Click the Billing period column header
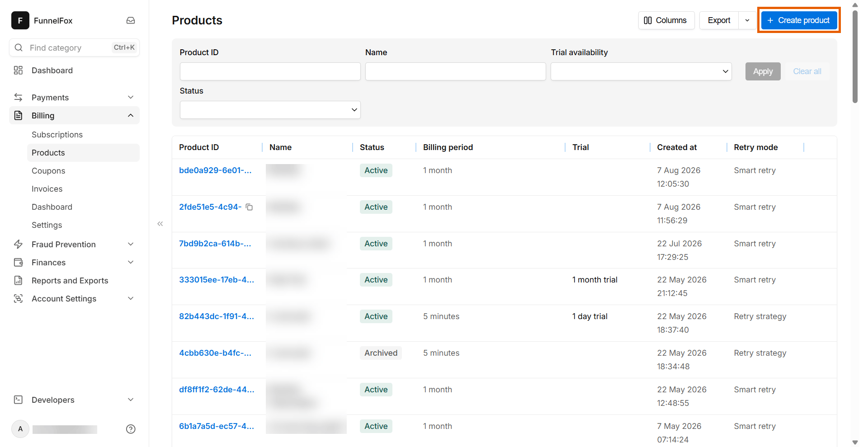The height and width of the screenshot is (447, 868). click(x=448, y=147)
